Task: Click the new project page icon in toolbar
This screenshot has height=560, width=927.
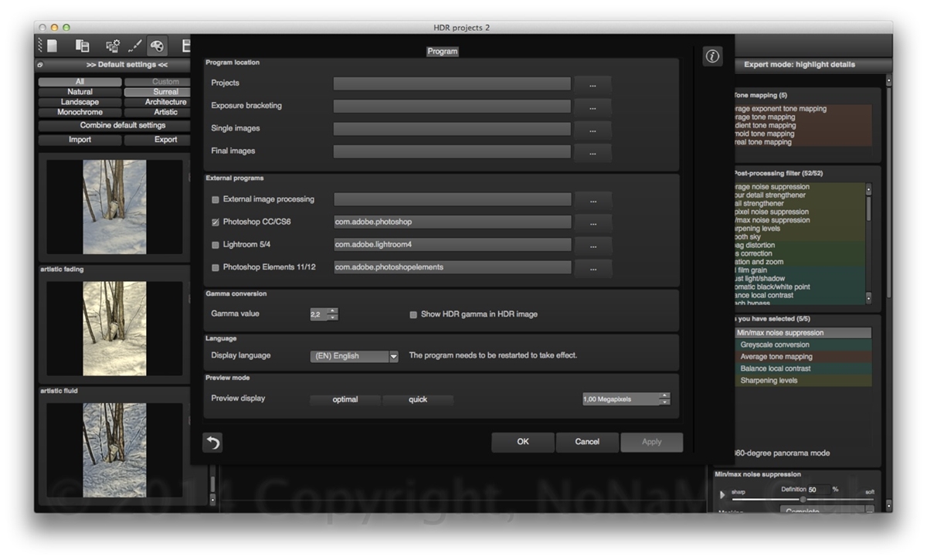Action: (x=53, y=46)
